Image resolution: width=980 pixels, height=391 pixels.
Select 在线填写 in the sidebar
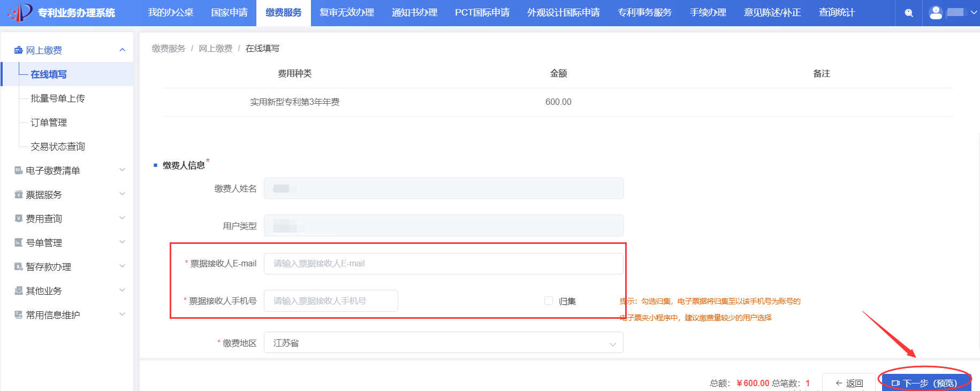[x=67, y=74]
